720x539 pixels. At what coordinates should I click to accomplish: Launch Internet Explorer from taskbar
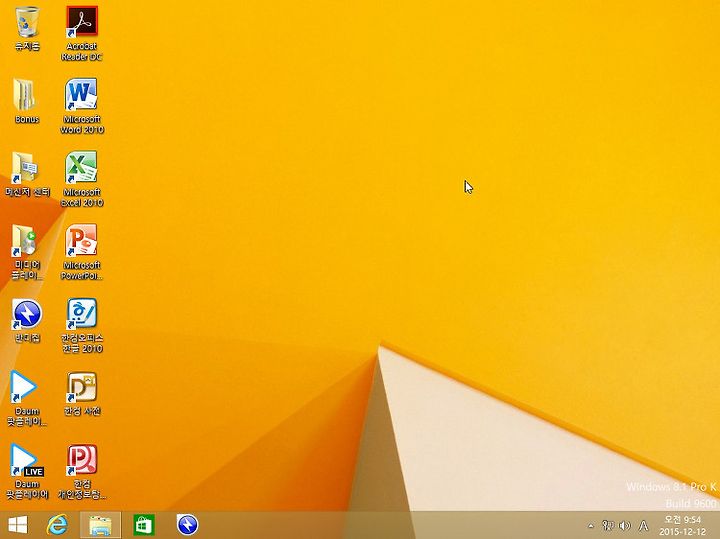coord(57,524)
